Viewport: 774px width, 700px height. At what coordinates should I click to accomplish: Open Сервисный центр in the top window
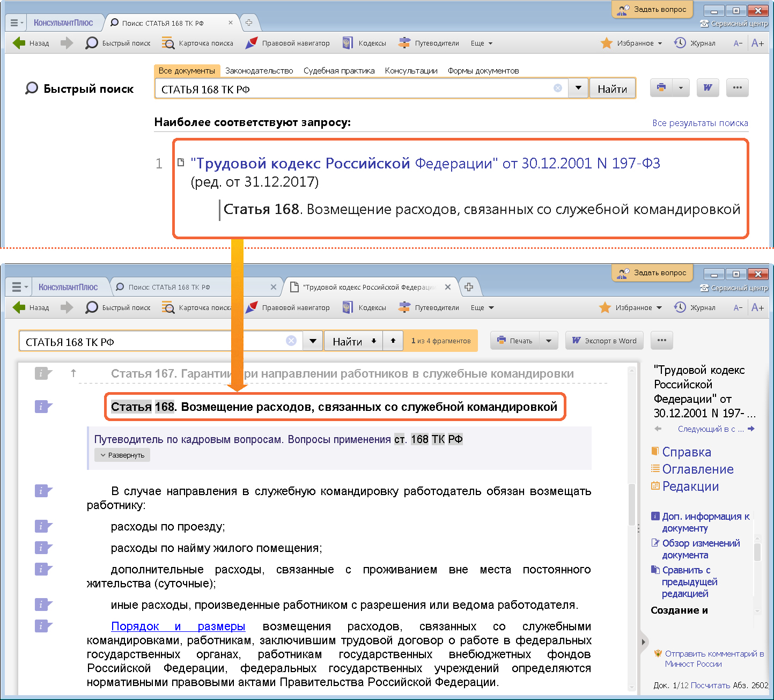(x=734, y=24)
